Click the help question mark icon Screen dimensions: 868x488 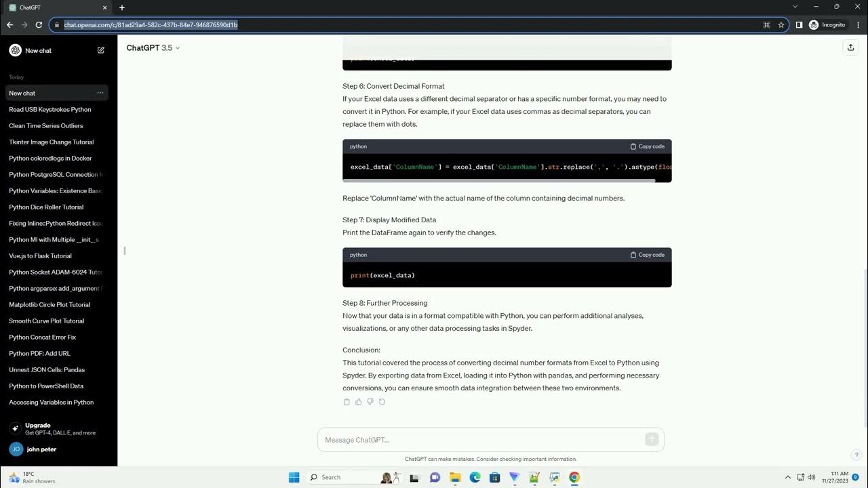pyautogui.click(x=856, y=455)
